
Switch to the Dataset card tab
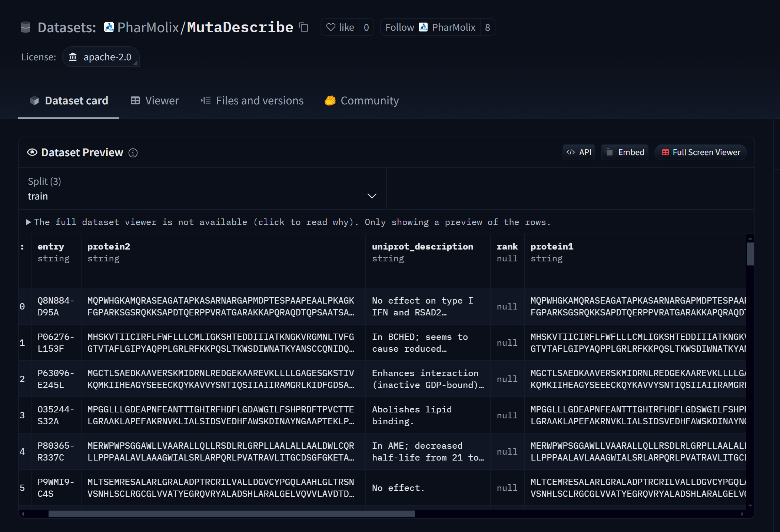69,101
